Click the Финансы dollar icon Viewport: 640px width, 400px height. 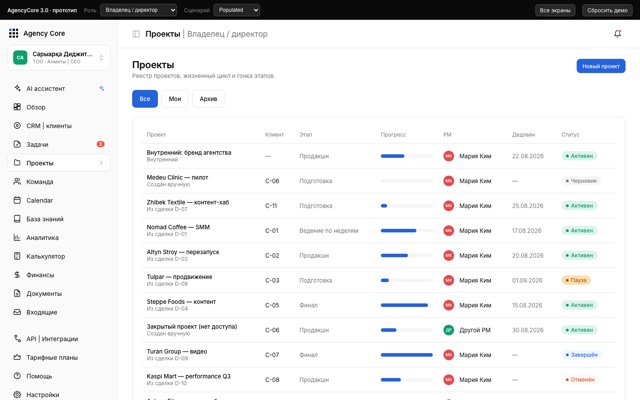click(x=17, y=275)
